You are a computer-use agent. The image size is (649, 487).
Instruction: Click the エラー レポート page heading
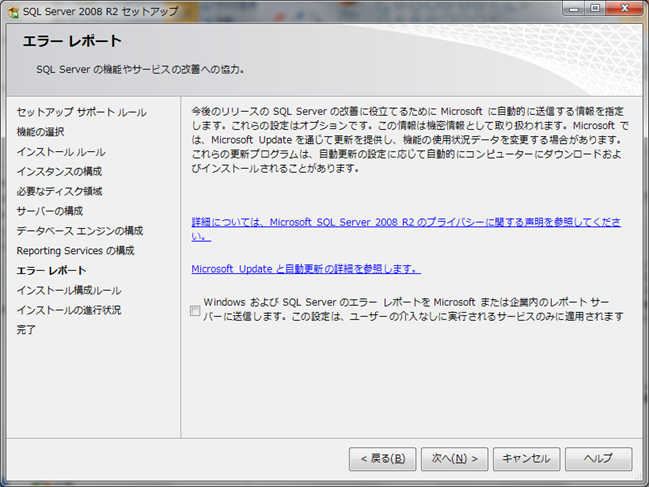click(x=72, y=41)
